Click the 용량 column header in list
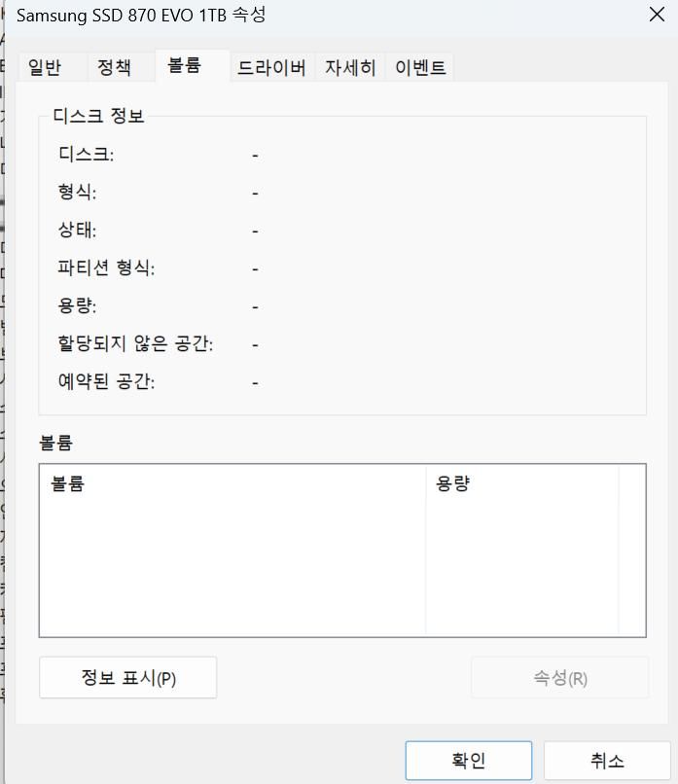The image size is (678, 784). tap(521, 483)
